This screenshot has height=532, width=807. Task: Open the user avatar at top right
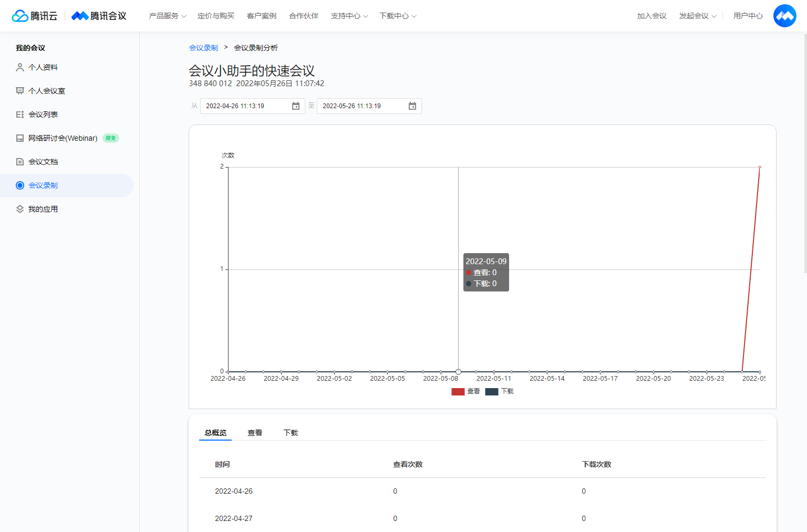784,16
